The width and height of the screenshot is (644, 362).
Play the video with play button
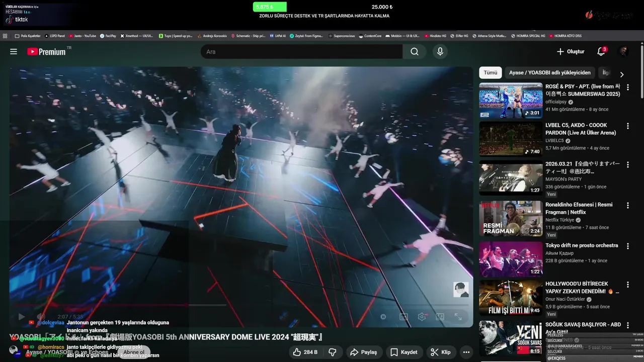[21, 317]
